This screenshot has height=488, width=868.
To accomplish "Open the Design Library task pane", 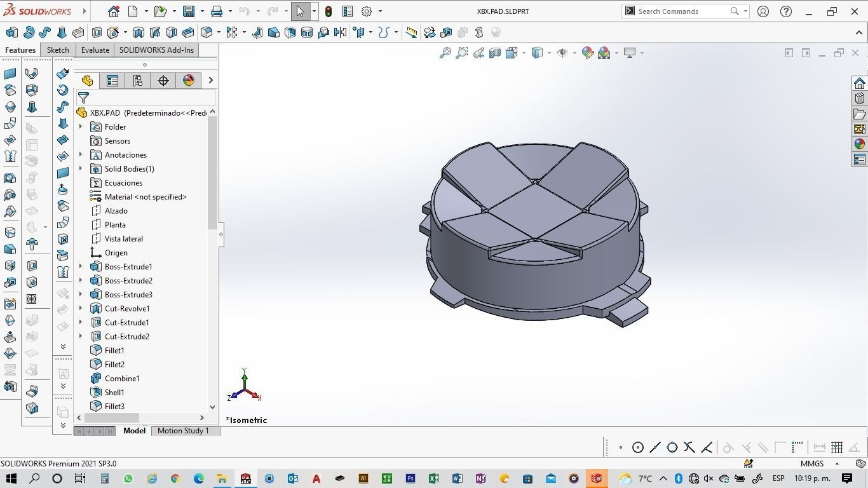I will [860, 98].
